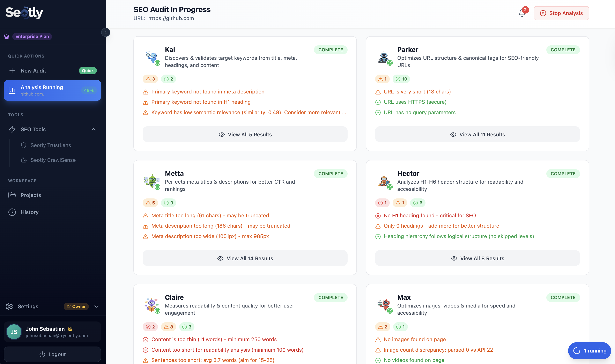Click Kai's warning count badge showing 3

(x=150, y=79)
